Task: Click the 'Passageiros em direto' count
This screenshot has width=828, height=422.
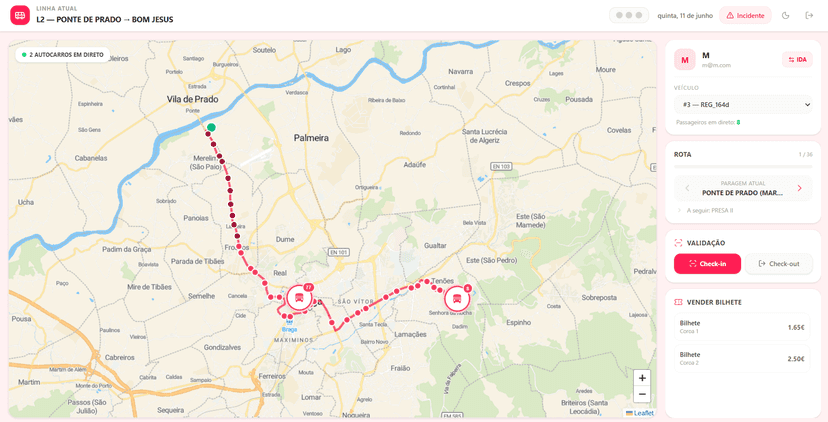Action: click(x=738, y=123)
